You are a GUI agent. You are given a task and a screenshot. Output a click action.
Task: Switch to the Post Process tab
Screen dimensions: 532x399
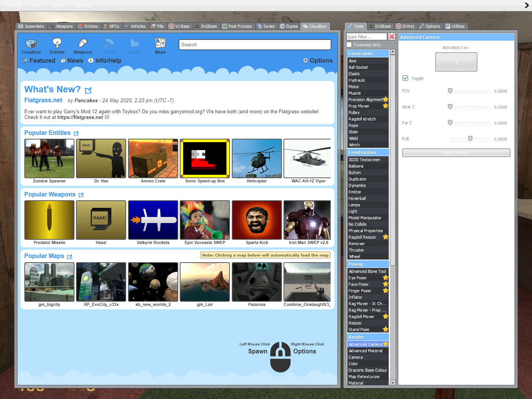coord(237,26)
